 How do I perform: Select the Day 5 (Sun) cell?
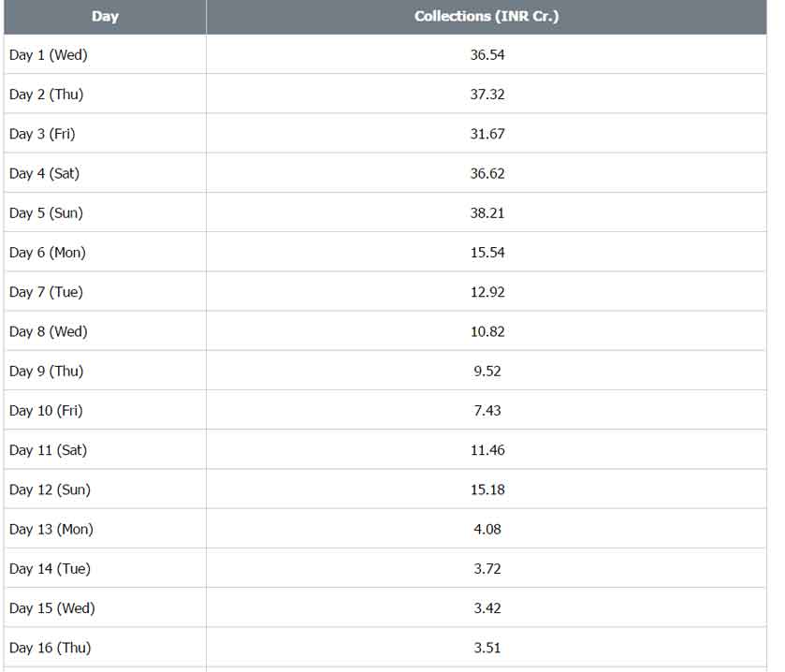pos(47,213)
